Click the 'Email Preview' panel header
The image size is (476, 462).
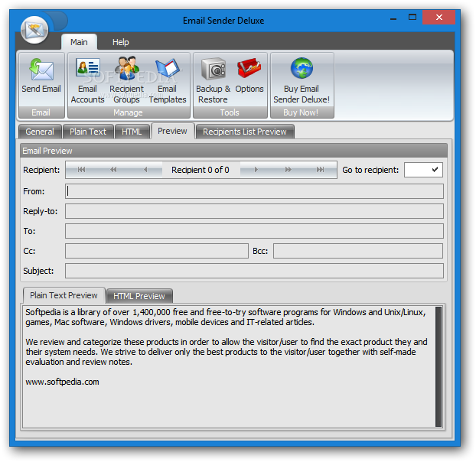233,151
